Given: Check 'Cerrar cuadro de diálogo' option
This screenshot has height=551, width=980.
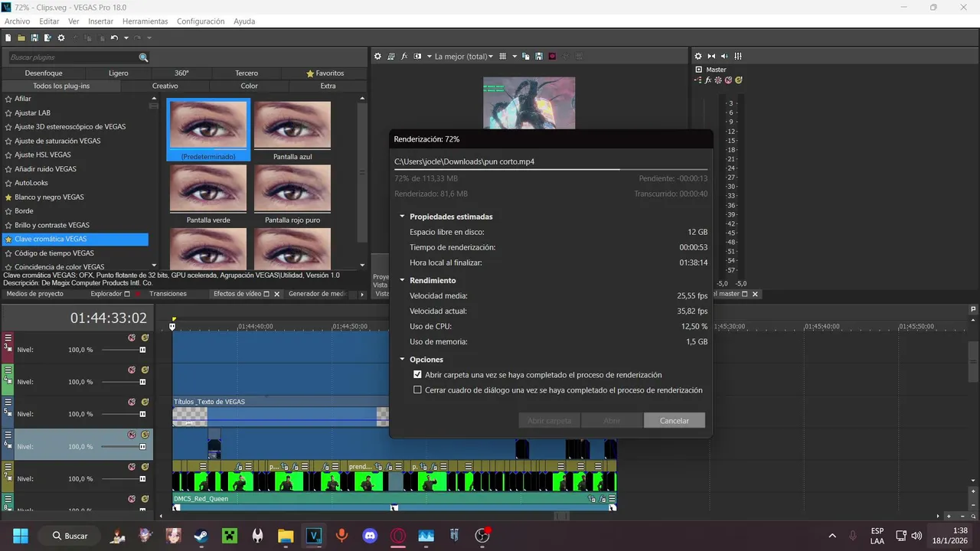Looking at the screenshot, I should pyautogui.click(x=417, y=390).
